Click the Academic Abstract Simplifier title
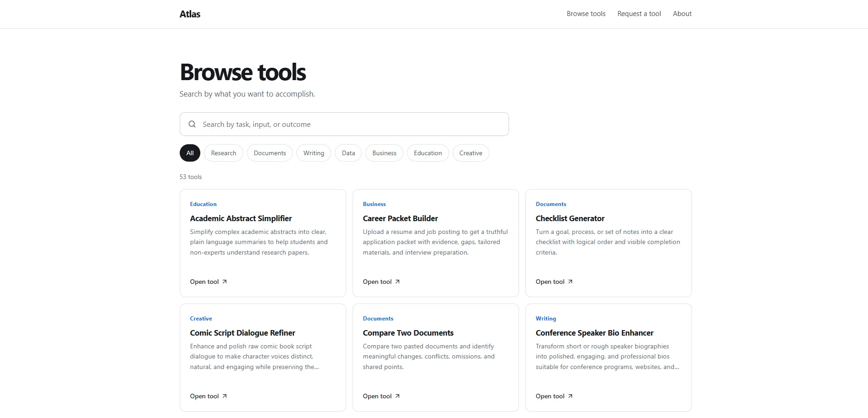This screenshot has width=868, height=418. click(x=241, y=218)
